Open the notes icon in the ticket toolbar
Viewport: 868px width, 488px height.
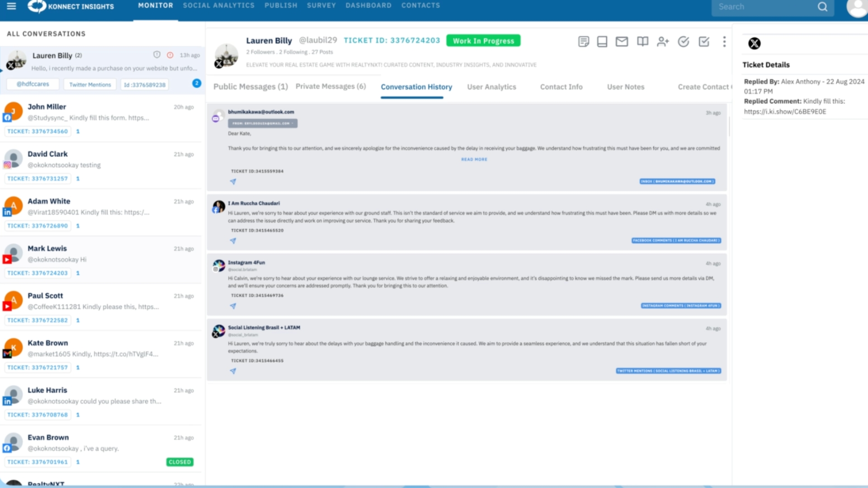click(584, 41)
